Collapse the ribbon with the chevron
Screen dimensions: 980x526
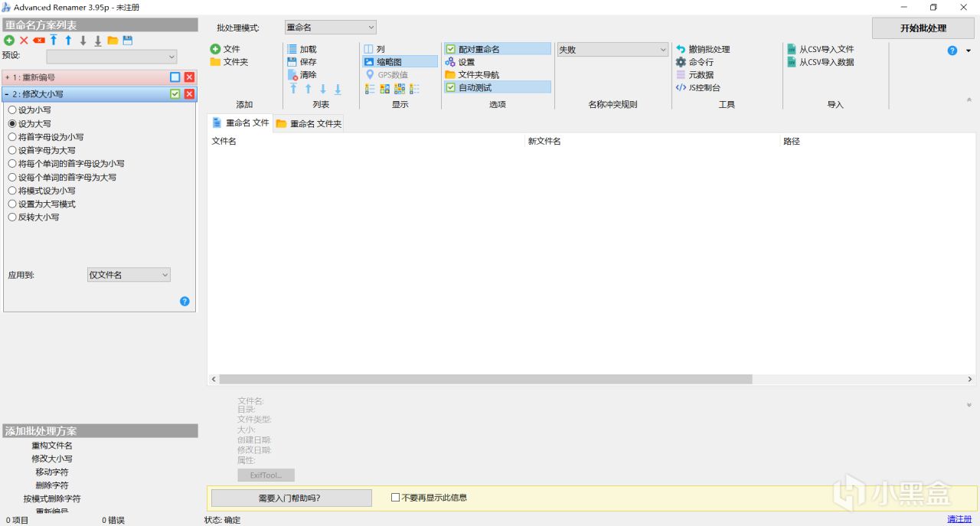(x=969, y=100)
